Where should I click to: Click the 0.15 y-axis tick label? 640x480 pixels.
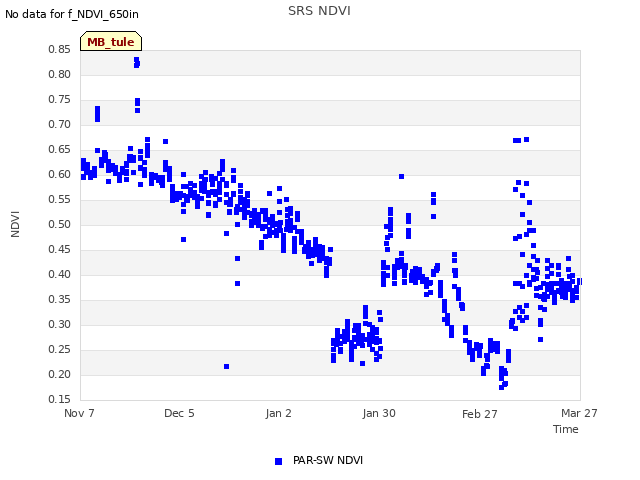click(x=59, y=399)
